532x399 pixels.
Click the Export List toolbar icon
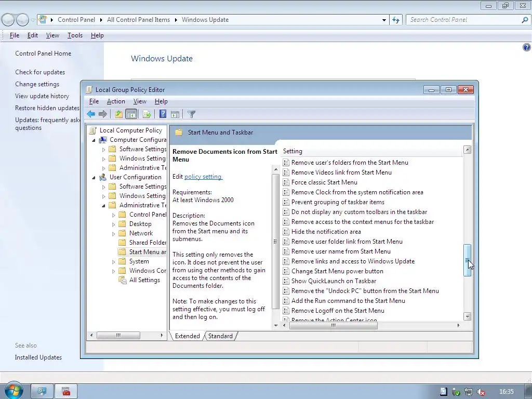(147, 114)
